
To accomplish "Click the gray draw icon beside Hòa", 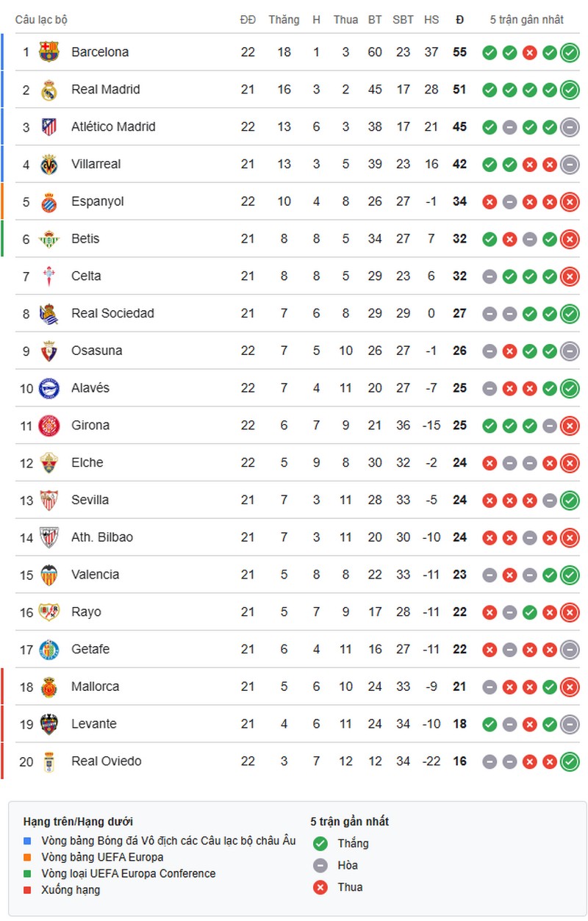I will [x=320, y=866].
